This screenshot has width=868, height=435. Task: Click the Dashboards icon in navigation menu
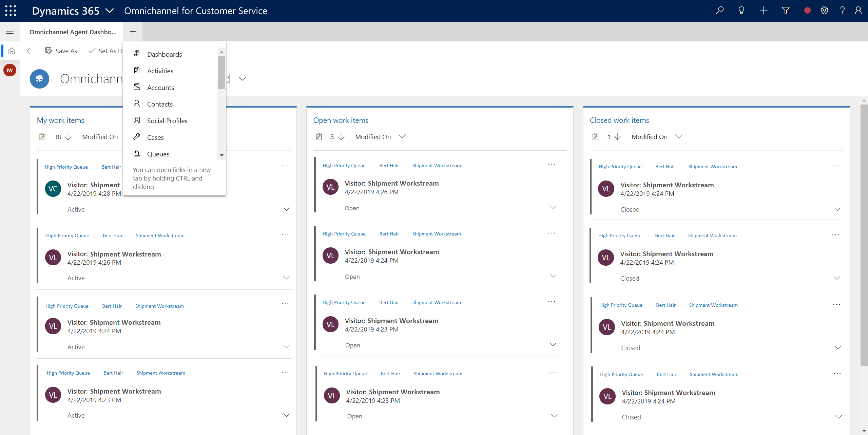point(137,54)
